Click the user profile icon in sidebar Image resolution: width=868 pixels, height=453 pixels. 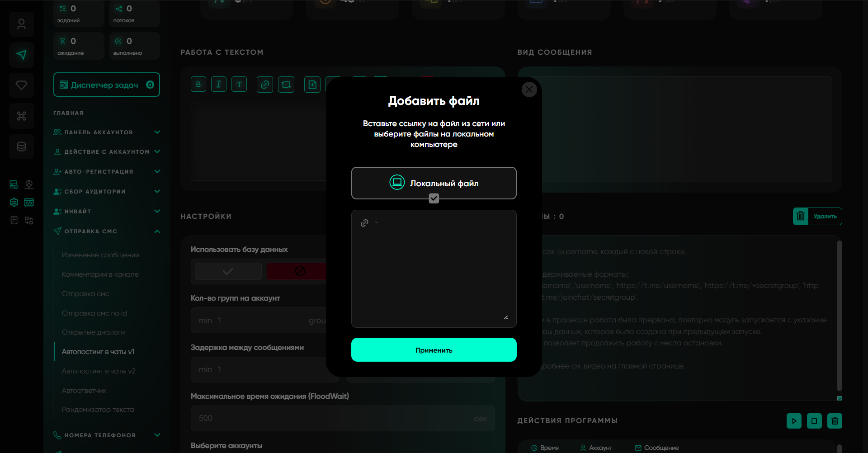coord(21,24)
